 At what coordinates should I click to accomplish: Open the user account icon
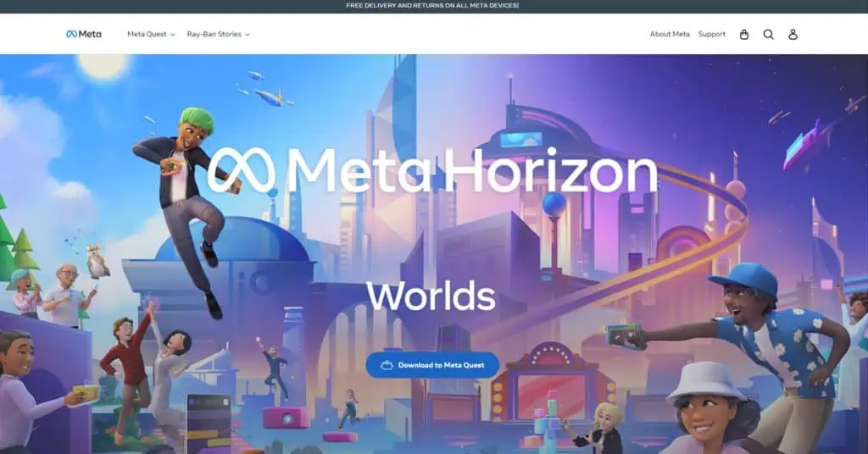(793, 34)
